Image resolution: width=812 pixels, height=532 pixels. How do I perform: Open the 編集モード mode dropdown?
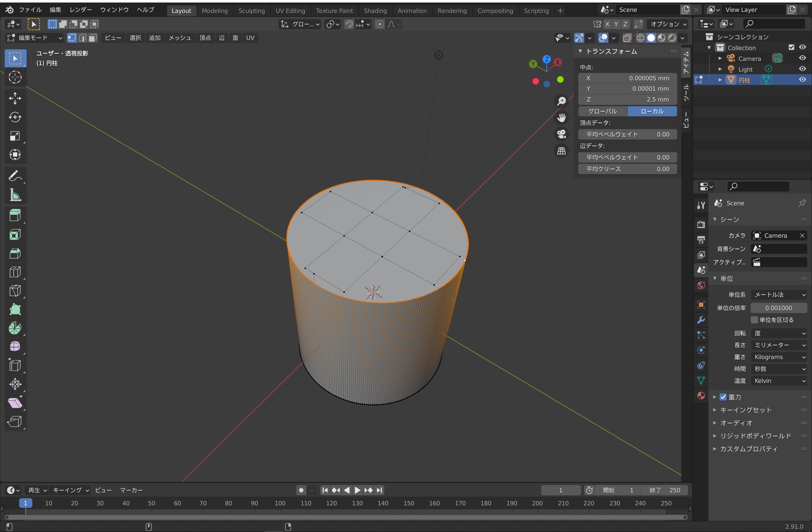click(x=35, y=38)
